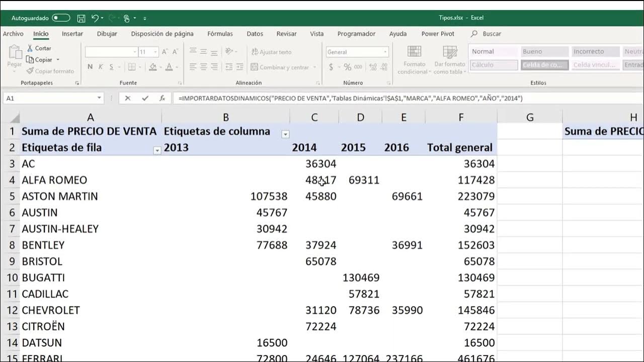Align text right icon
The width and height of the screenshot is (644, 362).
click(214, 67)
